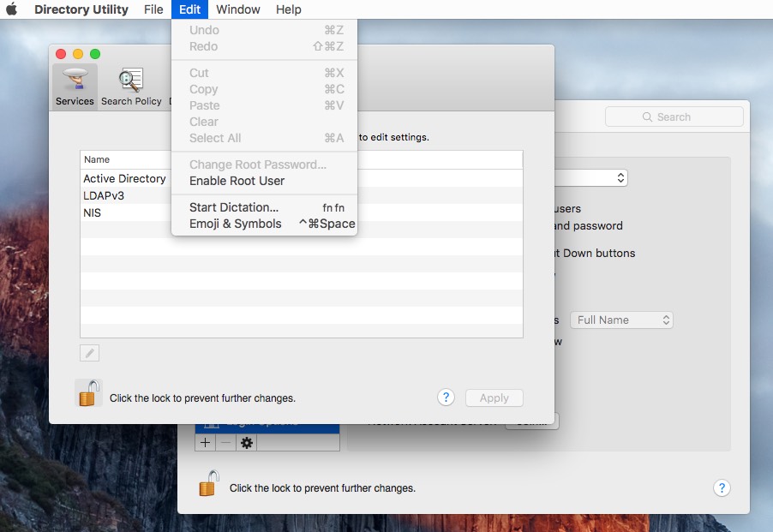The width and height of the screenshot is (773, 532).
Task: Click the Apply button
Action: pos(494,398)
